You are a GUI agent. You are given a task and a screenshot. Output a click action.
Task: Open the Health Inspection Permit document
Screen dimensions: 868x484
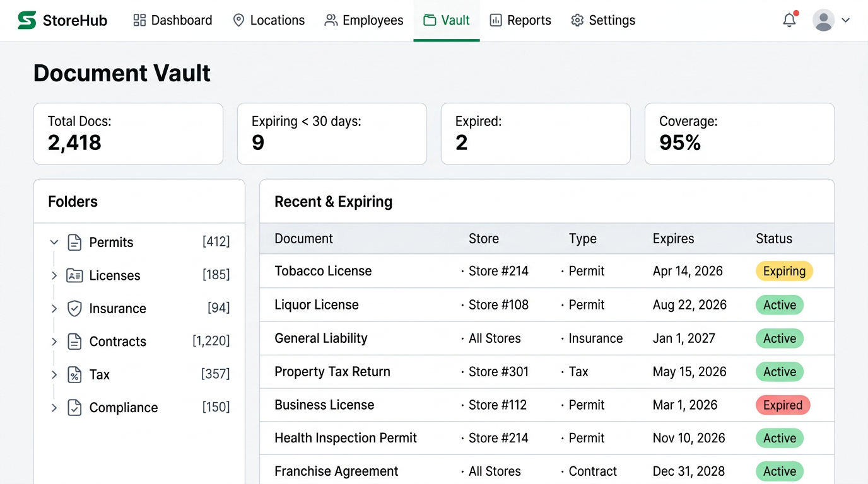pyautogui.click(x=346, y=438)
